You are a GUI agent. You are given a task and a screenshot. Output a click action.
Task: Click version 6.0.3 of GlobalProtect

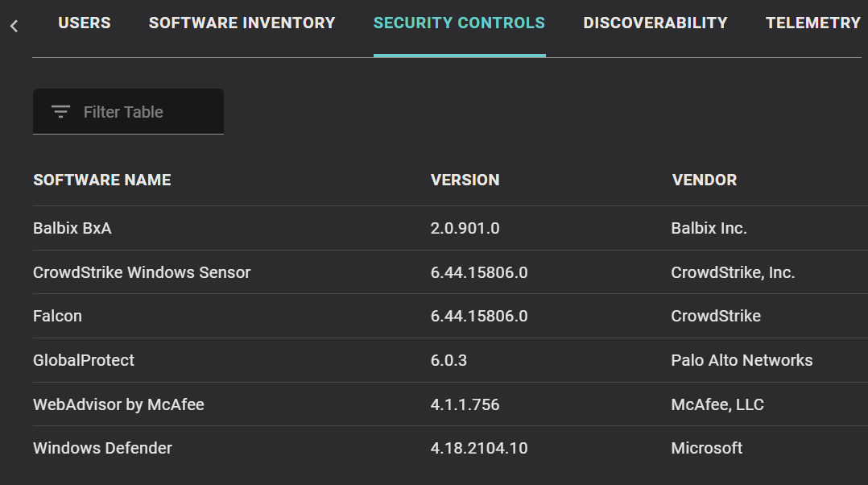coord(449,360)
